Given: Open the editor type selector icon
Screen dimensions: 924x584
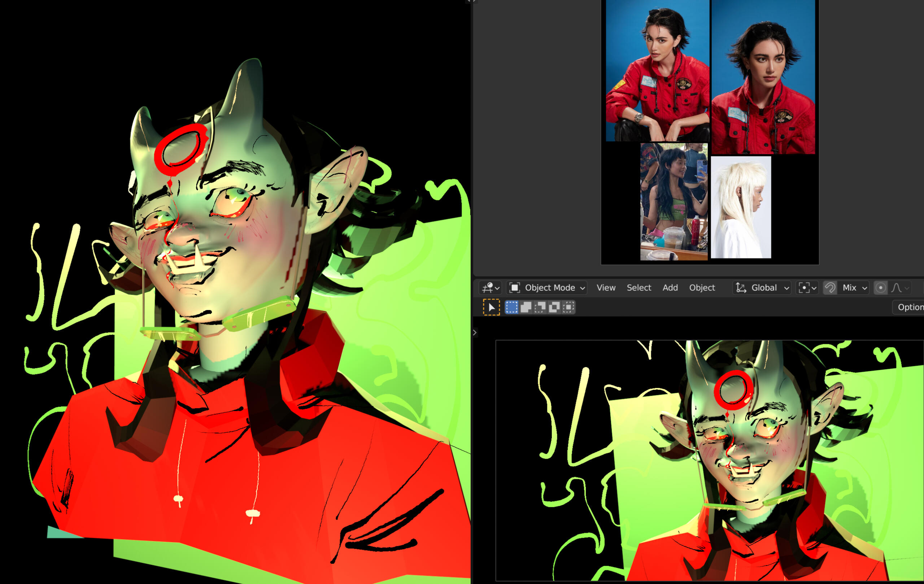Looking at the screenshot, I should coord(490,288).
